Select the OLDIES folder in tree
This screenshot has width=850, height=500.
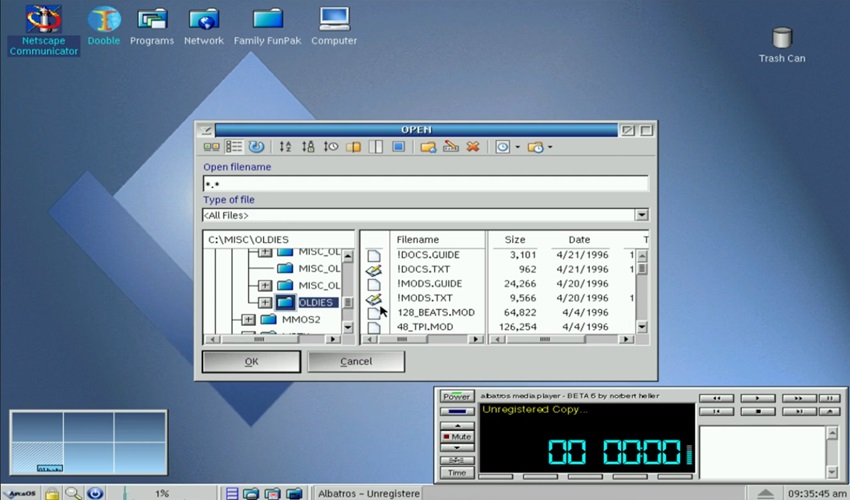318,302
